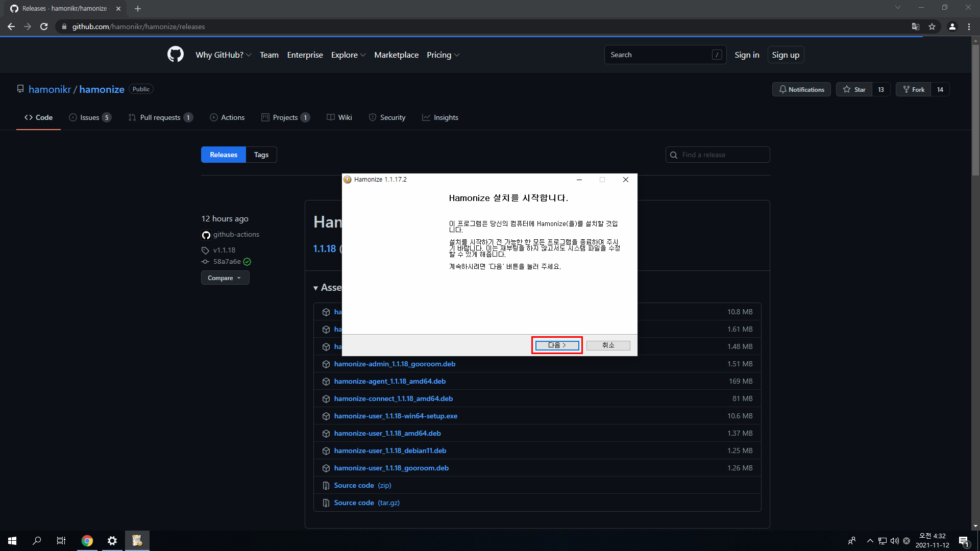This screenshot has width=980, height=551.
Task: Download hamonize-user_1.1.18_gooroom.deb
Action: pos(391,468)
